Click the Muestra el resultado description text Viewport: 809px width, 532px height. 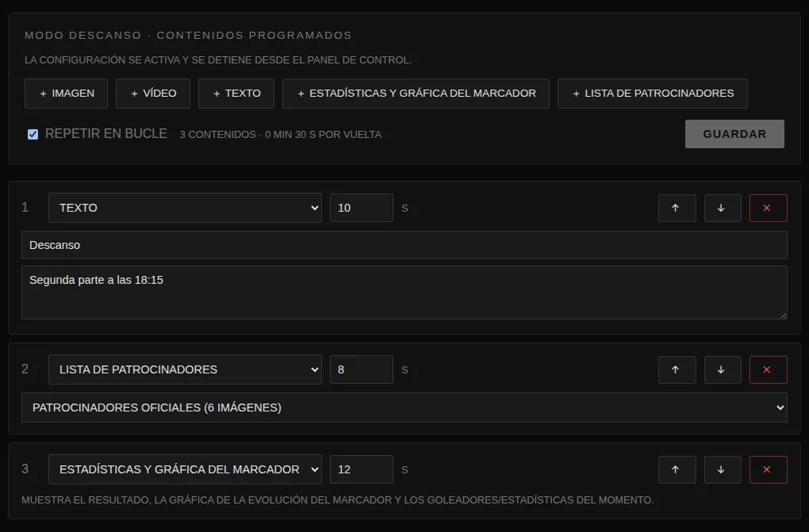click(337, 500)
